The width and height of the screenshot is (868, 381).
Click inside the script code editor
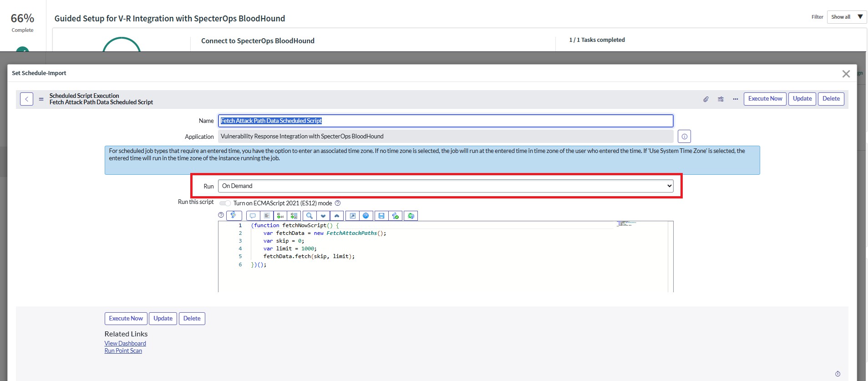(446, 256)
